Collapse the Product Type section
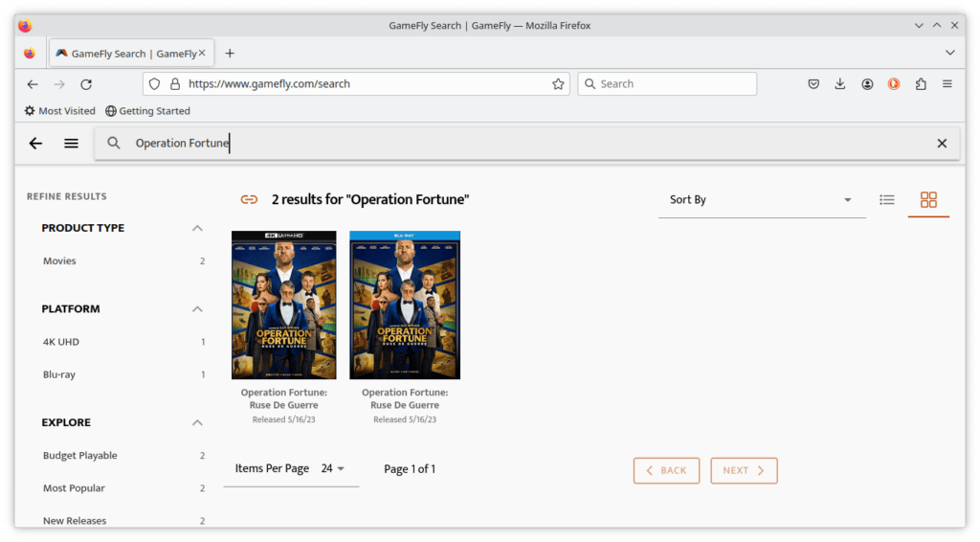Image resolution: width=980 pixels, height=542 pixels. click(x=197, y=228)
